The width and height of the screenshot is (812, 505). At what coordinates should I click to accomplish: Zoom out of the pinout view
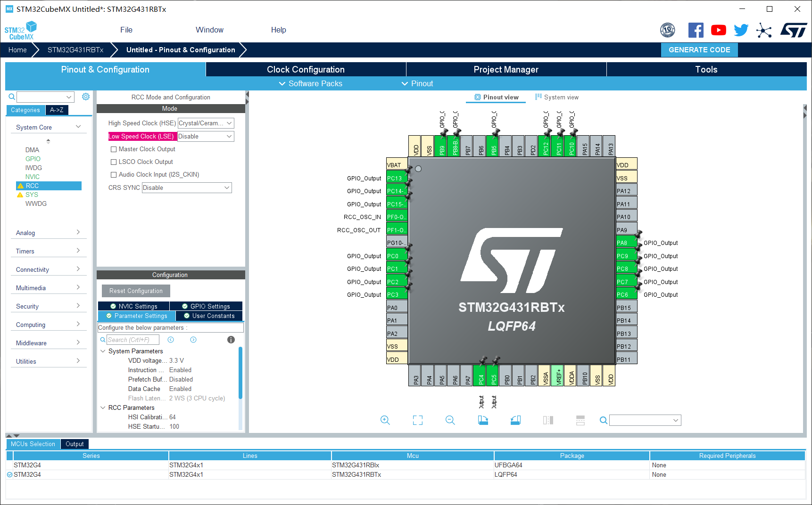pyautogui.click(x=450, y=420)
